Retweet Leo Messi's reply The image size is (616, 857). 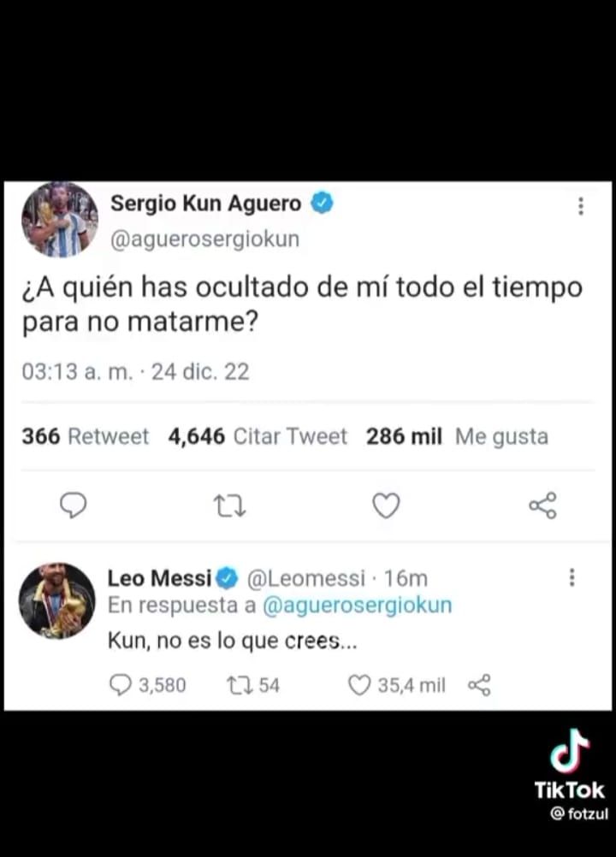point(235,685)
